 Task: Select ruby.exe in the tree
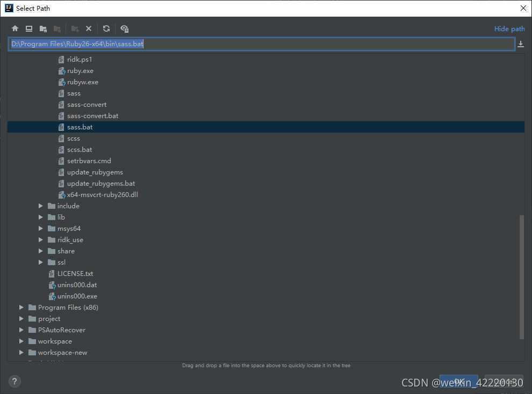tap(80, 71)
